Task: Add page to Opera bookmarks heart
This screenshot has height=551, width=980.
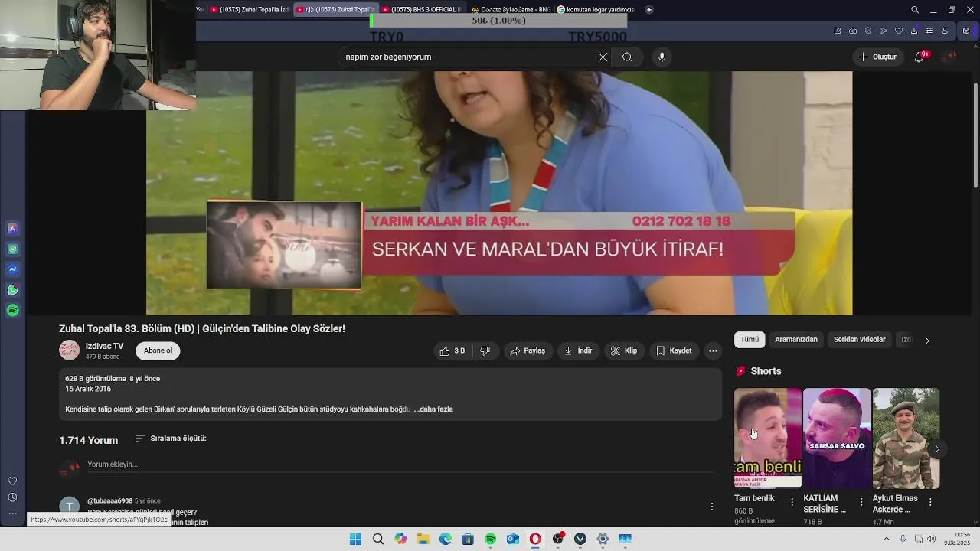Action: pos(899,31)
